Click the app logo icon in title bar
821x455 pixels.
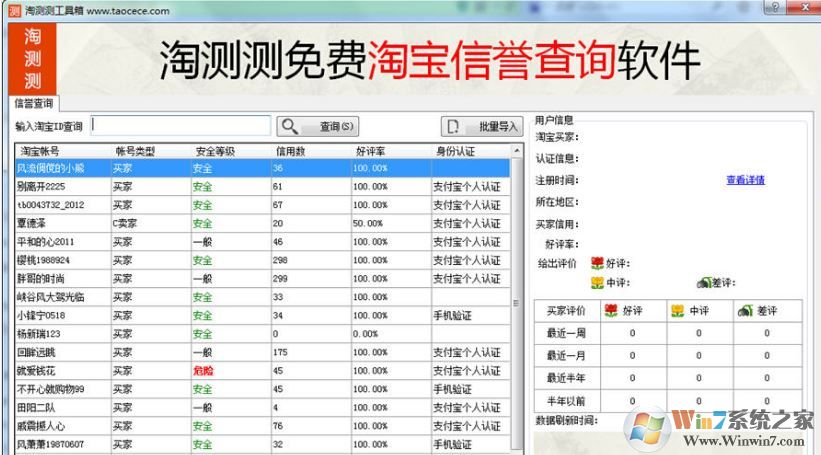click(15, 10)
